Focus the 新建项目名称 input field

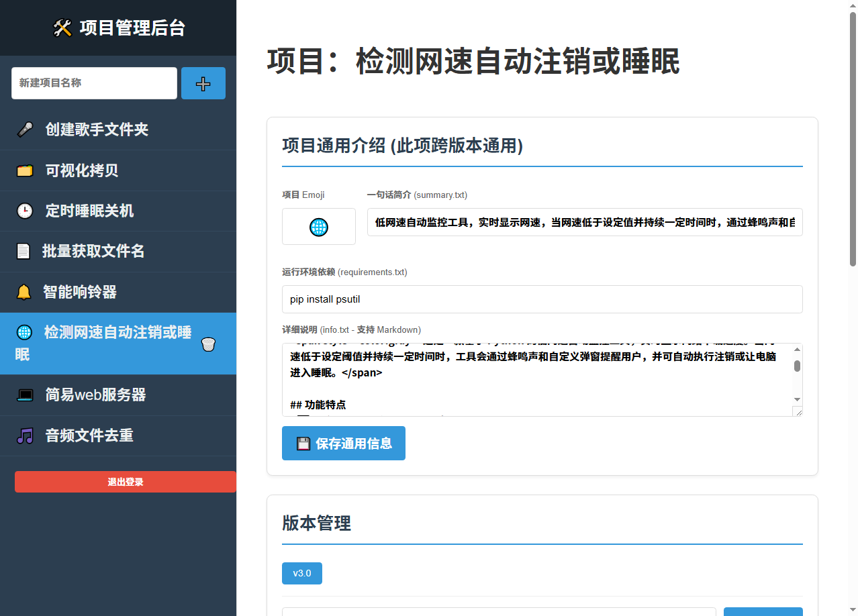click(x=94, y=83)
